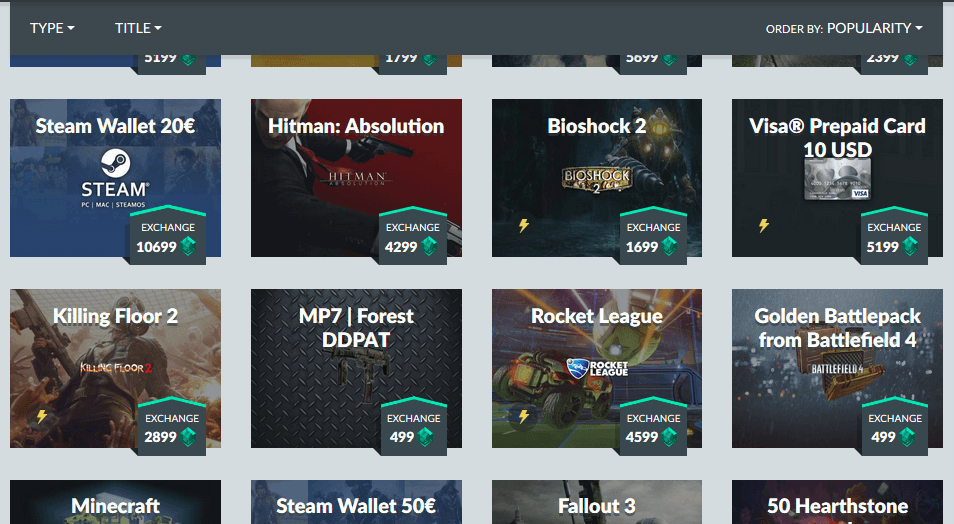Exchange gems for Hitman: Absolution
The width and height of the screenshot is (954, 524).
click(413, 236)
